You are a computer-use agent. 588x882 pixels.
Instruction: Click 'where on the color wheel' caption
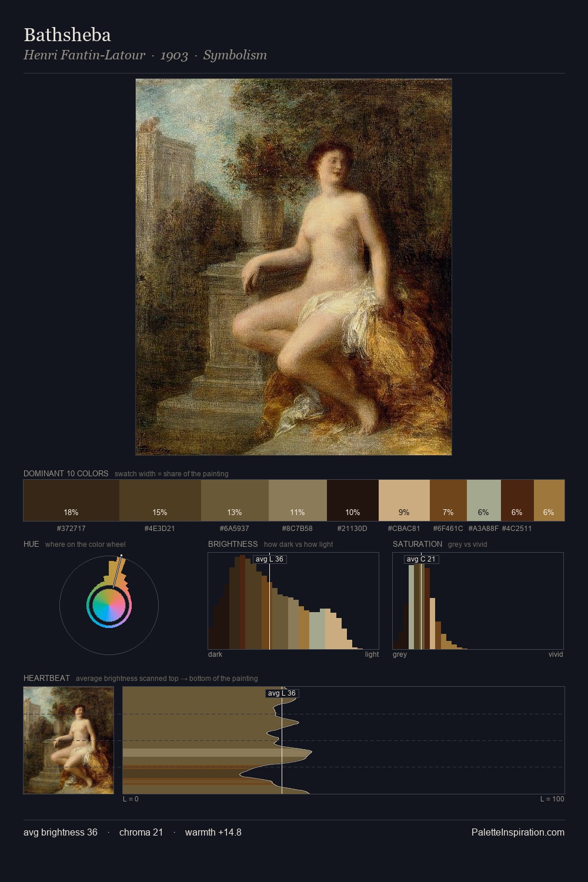(x=85, y=544)
